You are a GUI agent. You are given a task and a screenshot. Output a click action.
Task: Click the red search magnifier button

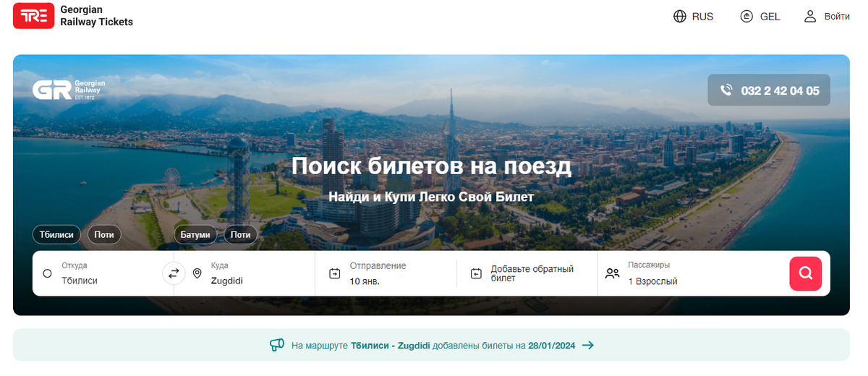coord(805,273)
